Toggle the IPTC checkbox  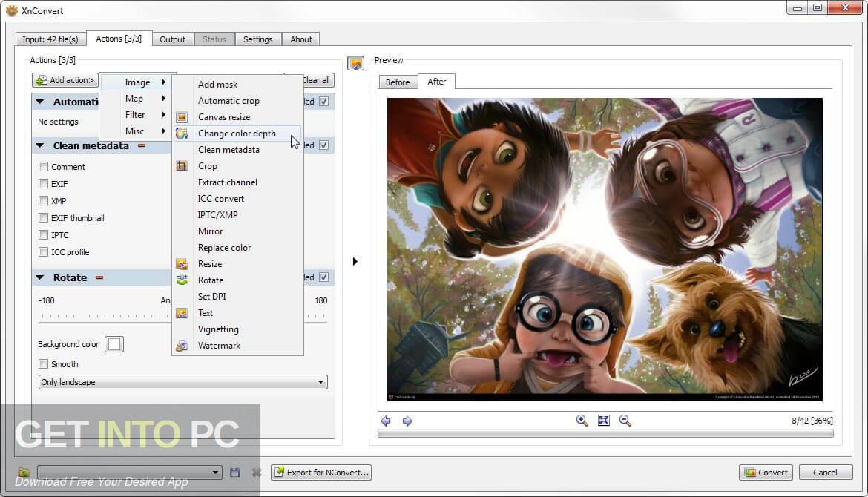tap(43, 235)
